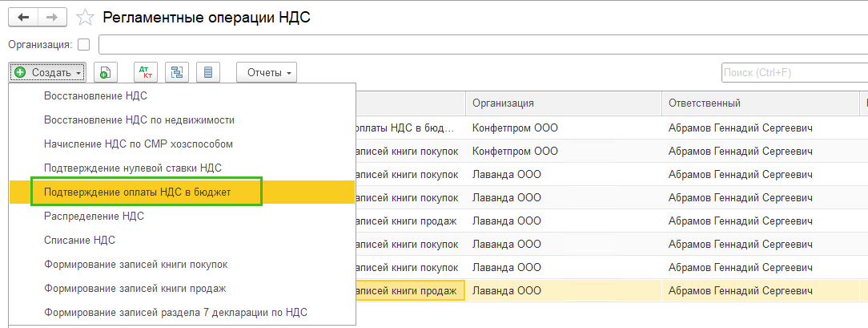Viewport: 868px width, 328px height.
Task: Enable the Организация filter checkbox
Action: click(83, 44)
